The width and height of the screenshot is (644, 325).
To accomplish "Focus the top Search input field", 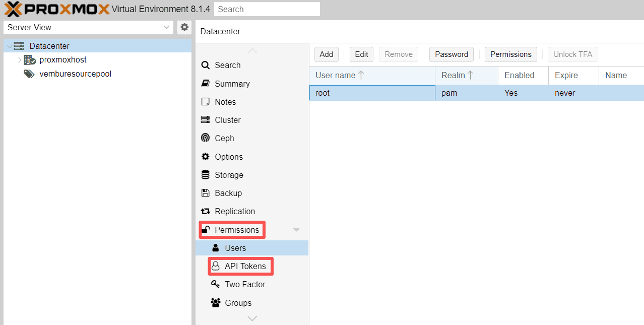I will click(267, 9).
